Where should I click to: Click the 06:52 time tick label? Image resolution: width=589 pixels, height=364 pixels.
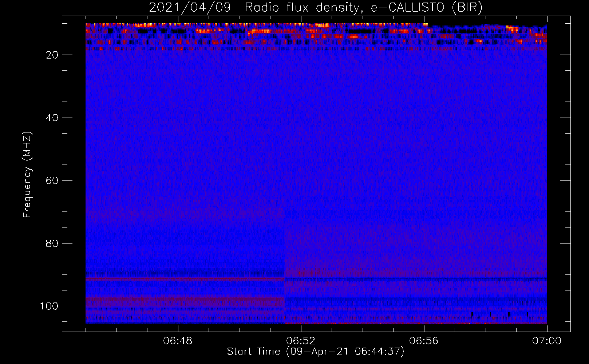point(301,341)
